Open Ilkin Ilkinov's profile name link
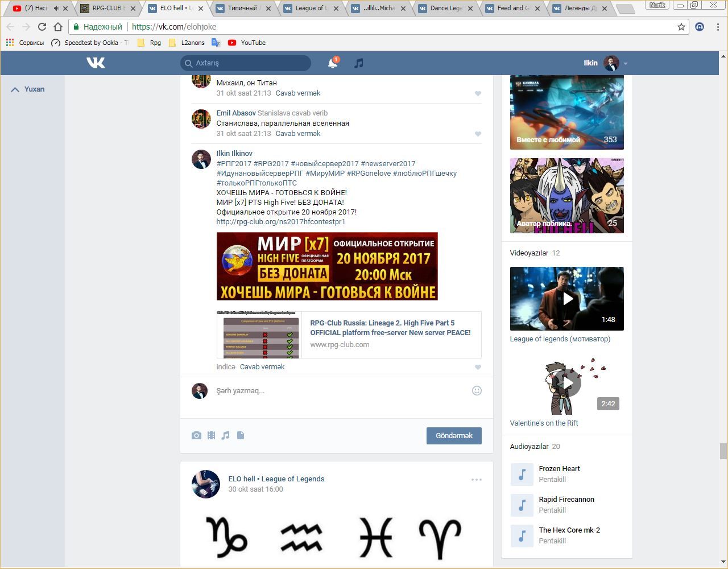Screen dimensions: 728x569 coord(234,154)
